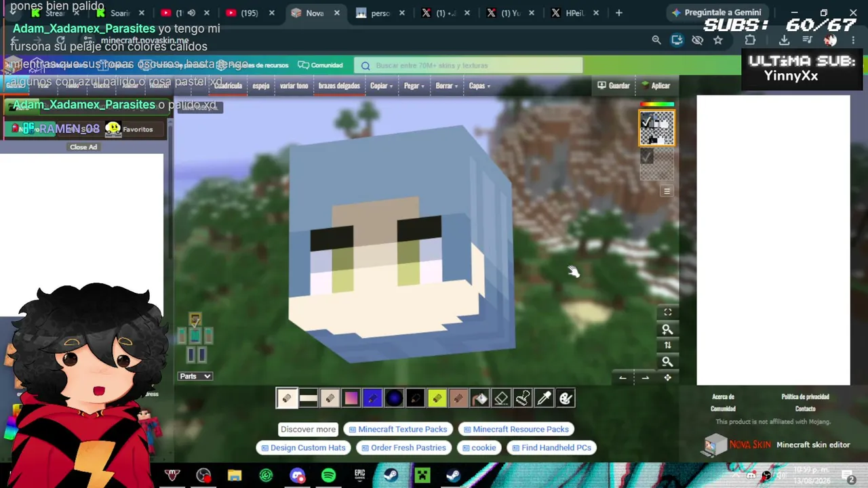Open File Explorer from the taskbar

235,475
